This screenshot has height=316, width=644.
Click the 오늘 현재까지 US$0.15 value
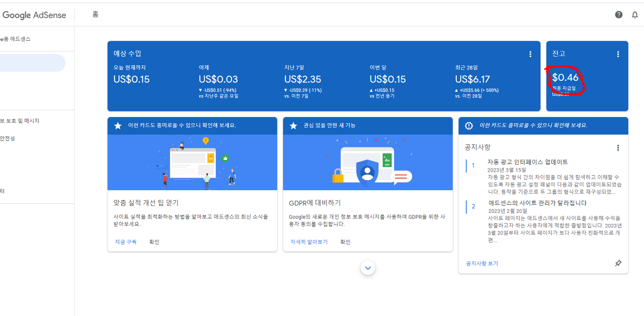point(131,80)
